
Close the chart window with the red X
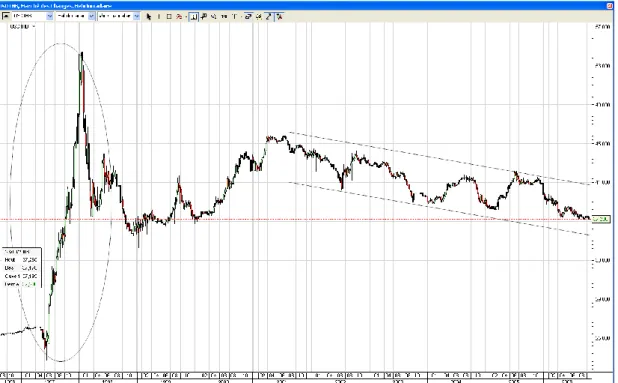[x=610, y=6]
